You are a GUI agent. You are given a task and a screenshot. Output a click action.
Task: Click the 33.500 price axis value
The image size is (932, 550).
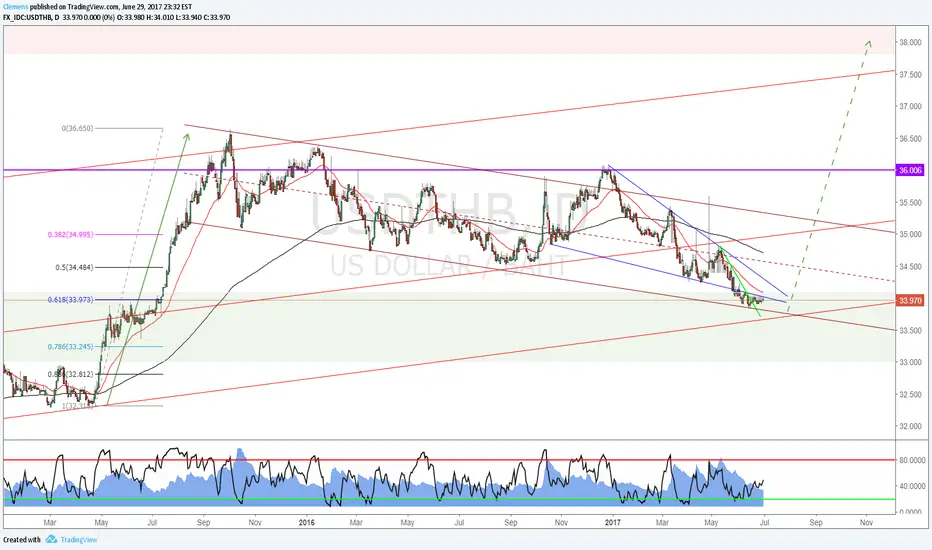(910, 330)
